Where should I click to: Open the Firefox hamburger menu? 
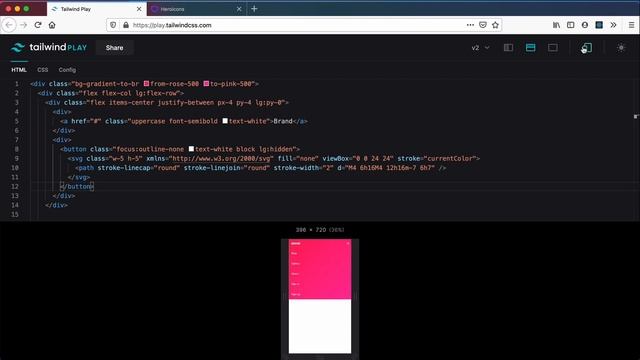click(631, 25)
